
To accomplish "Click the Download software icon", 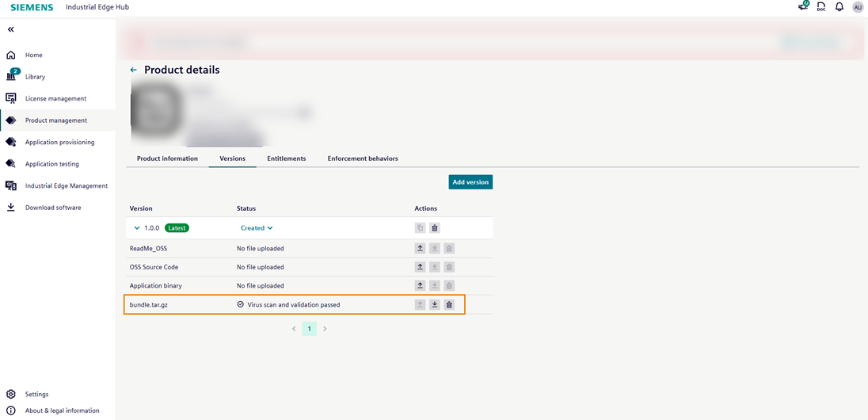I will pyautogui.click(x=10, y=208).
